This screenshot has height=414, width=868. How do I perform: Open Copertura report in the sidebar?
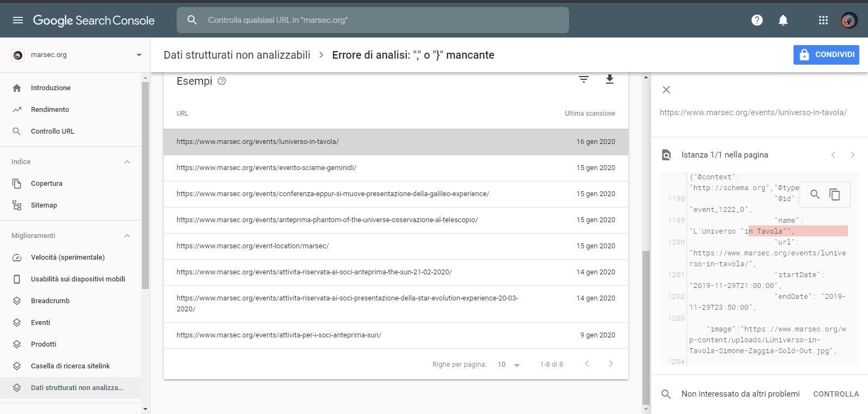pos(47,184)
